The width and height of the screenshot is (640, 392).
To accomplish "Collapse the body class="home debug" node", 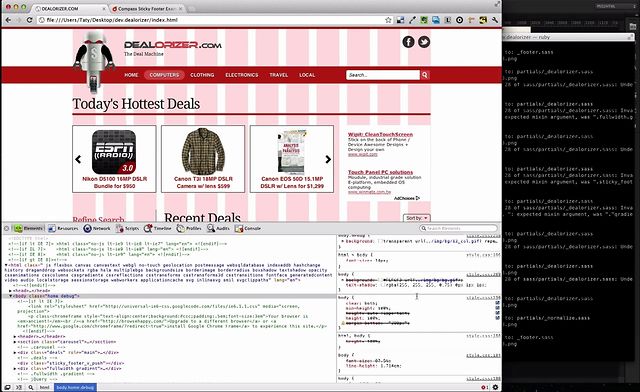I will coord(11,296).
